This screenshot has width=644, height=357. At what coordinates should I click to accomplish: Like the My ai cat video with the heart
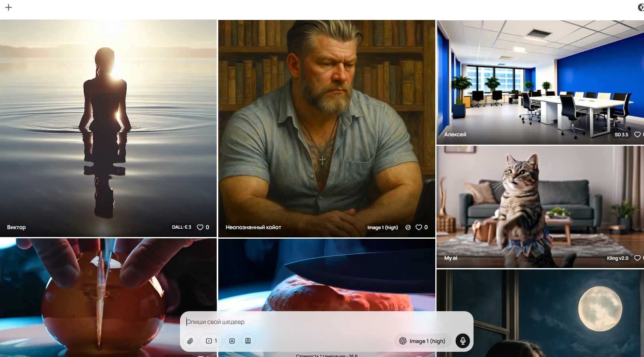tap(637, 258)
